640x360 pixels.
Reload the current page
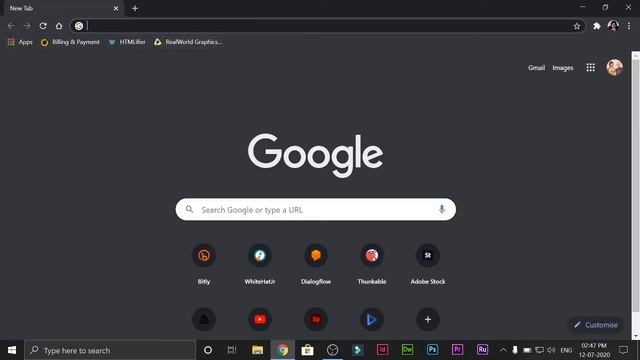click(x=43, y=26)
